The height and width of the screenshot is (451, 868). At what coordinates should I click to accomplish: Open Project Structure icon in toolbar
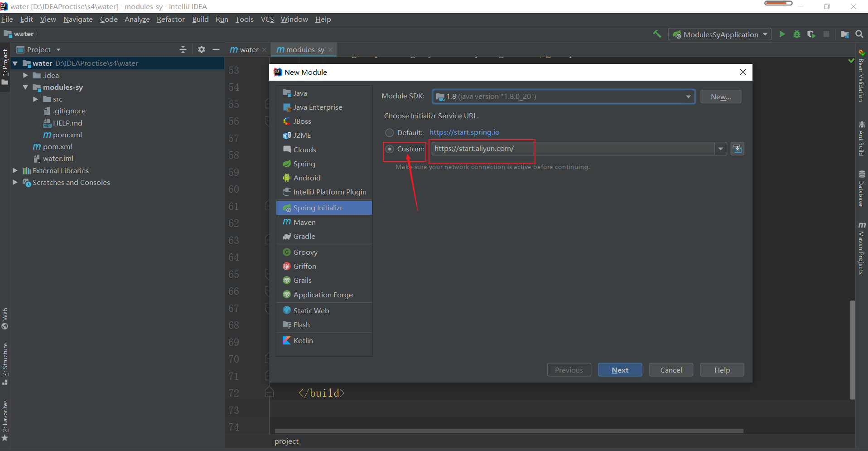pyautogui.click(x=845, y=34)
